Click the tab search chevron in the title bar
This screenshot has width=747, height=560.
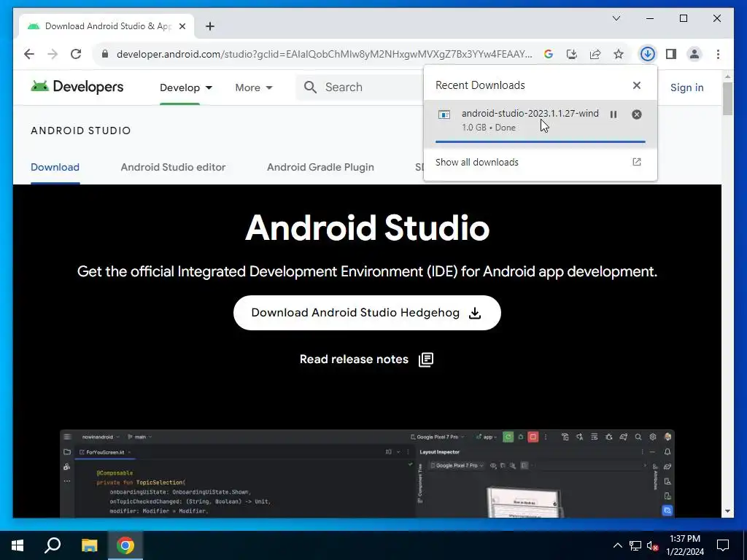pyautogui.click(x=616, y=18)
